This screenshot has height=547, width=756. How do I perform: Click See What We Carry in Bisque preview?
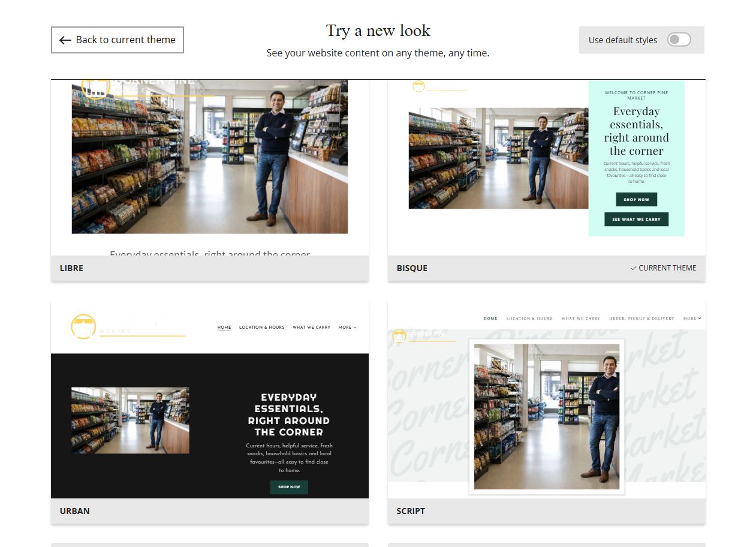click(x=636, y=220)
